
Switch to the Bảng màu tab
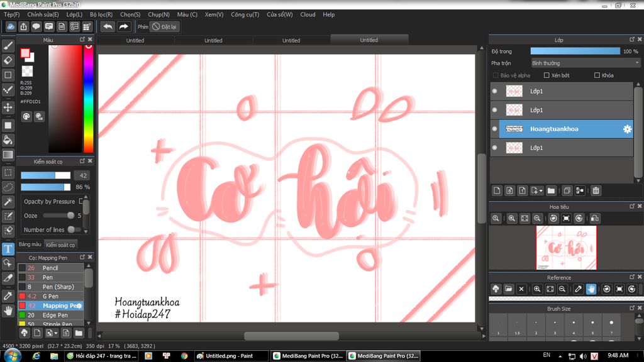(30, 244)
